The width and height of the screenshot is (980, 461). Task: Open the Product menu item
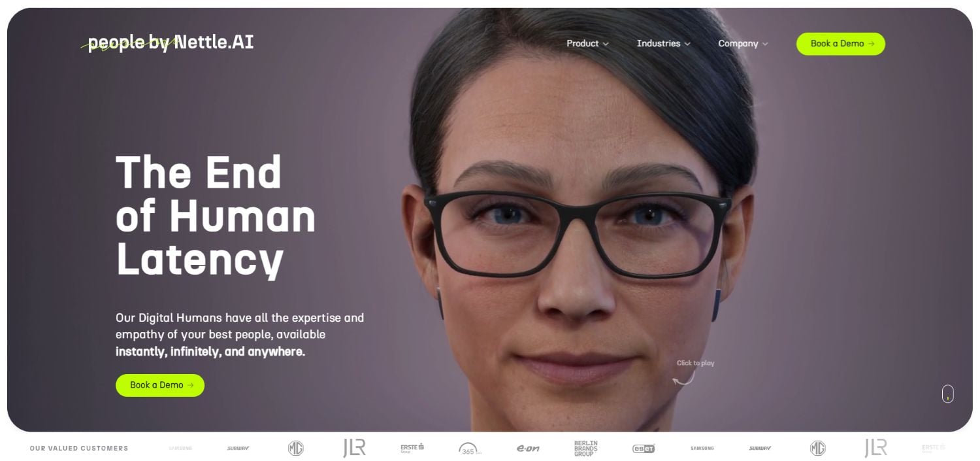coord(582,43)
